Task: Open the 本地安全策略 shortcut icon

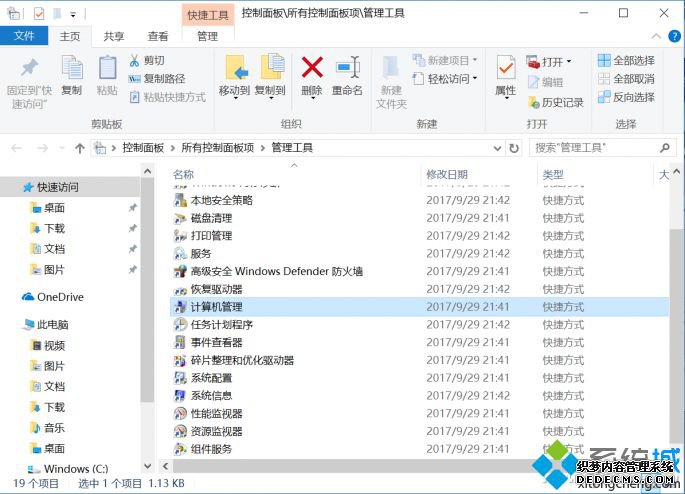Action: click(x=180, y=200)
